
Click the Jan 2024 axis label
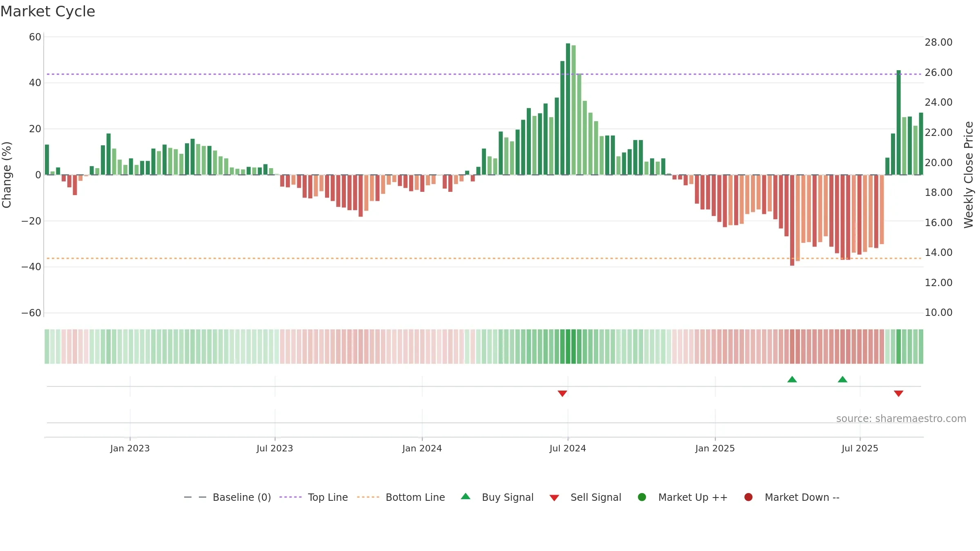422,448
